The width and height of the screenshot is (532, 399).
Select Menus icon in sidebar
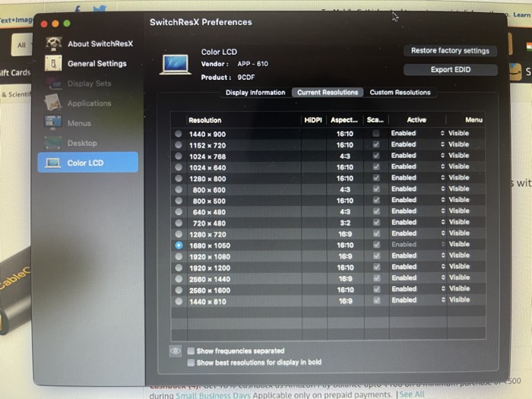[x=53, y=123]
